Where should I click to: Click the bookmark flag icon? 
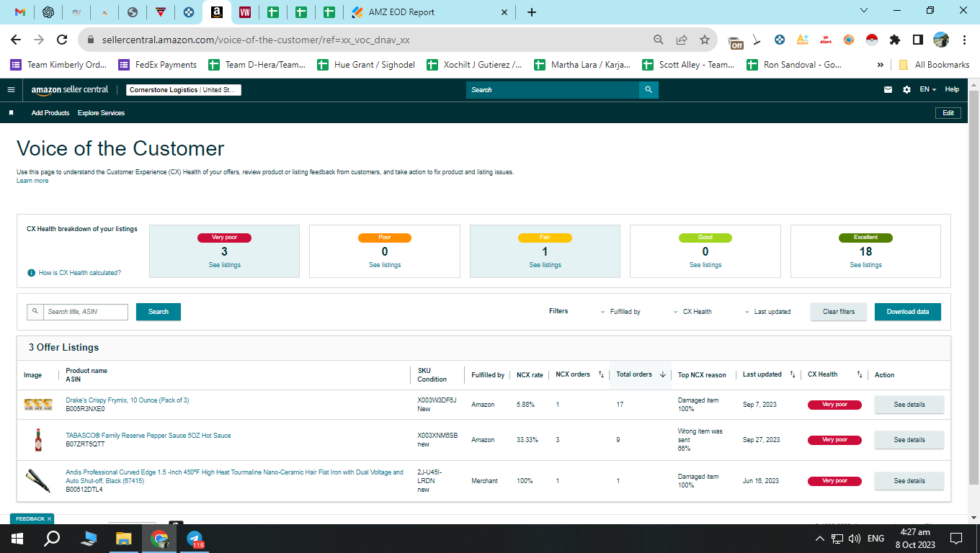click(11, 113)
